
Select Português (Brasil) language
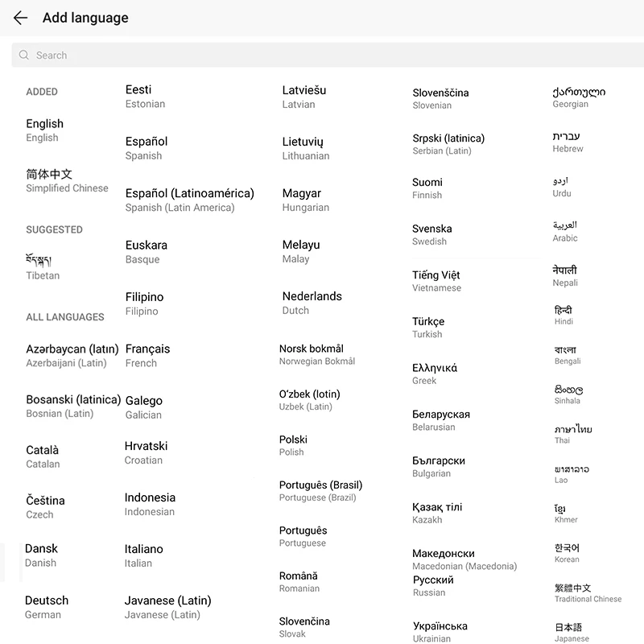(320, 491)
